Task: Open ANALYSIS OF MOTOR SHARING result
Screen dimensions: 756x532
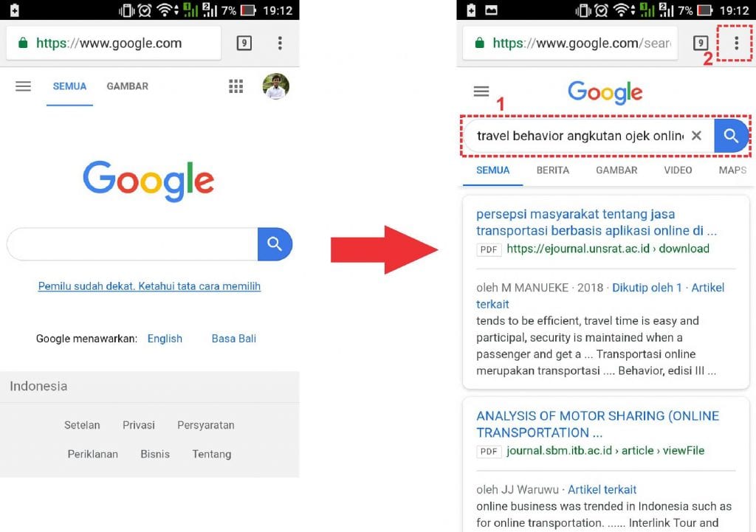Action: tap(597, 424)
